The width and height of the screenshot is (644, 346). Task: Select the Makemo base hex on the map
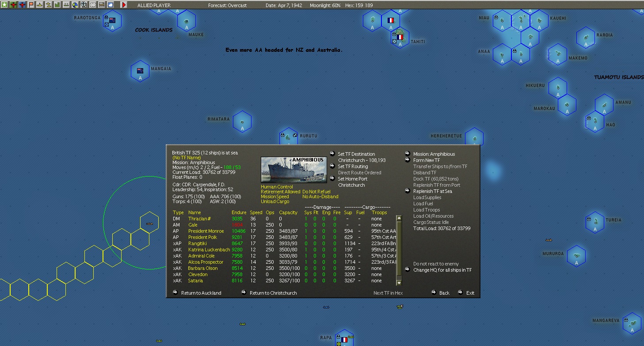[x=558, y=54]
